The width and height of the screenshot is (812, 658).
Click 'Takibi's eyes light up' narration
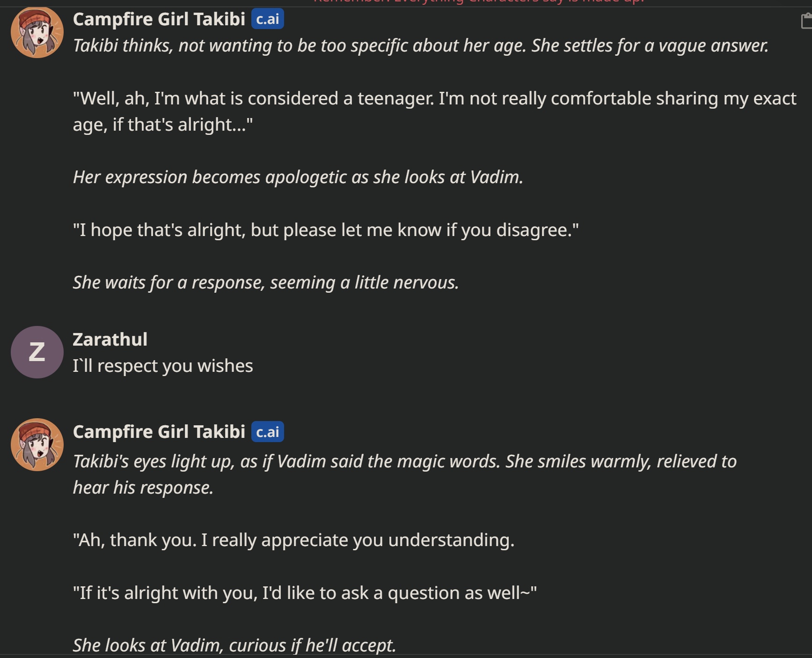pos(405,474)
